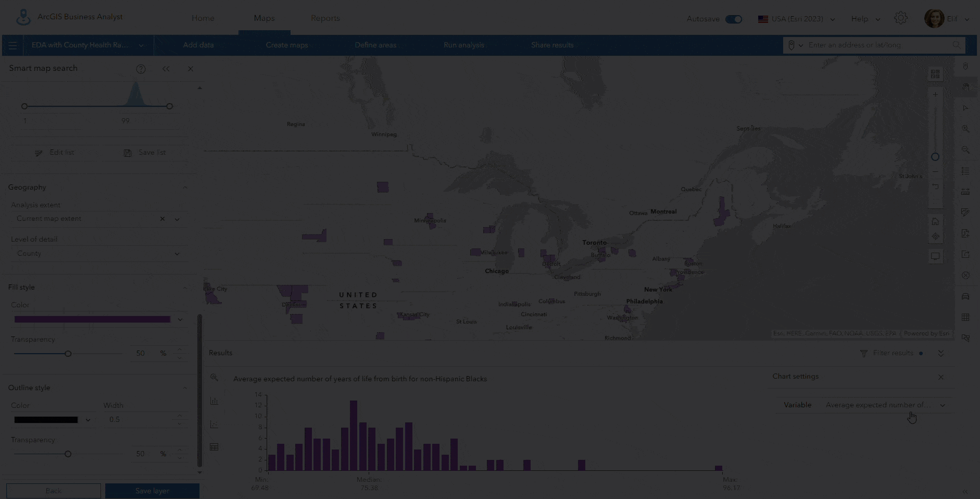The width and height of the screenshot is (980, 499).
Task: Collapse the Results panel
Action: (x=941, y=353)
